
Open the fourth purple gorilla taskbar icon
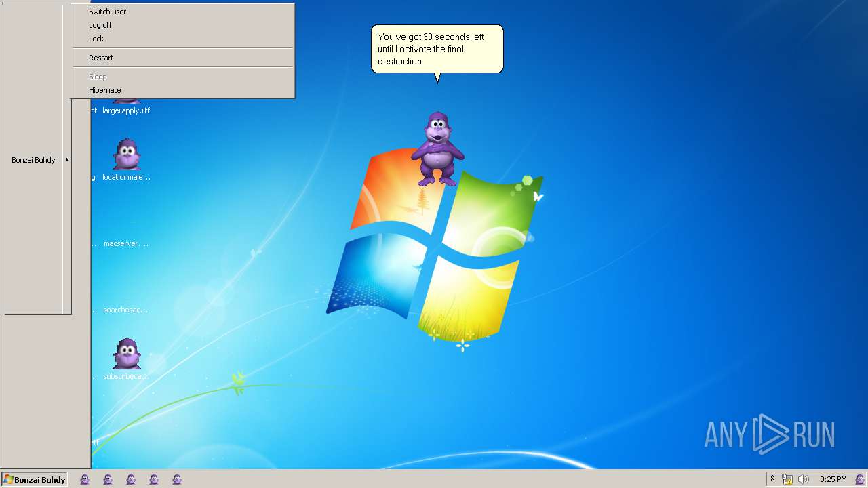click(154, 479)
